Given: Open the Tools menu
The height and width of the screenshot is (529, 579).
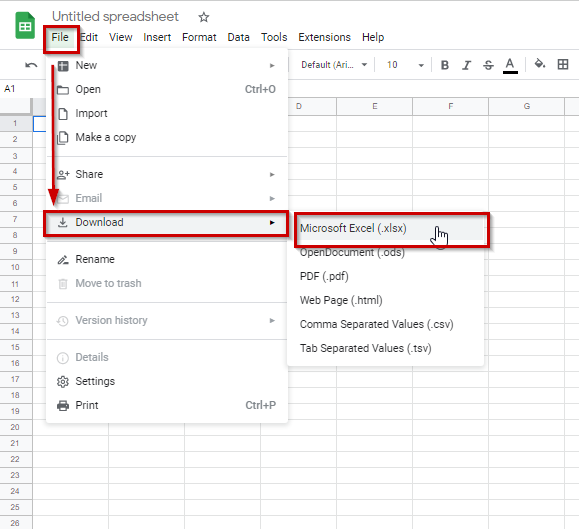Looking at the screenshot, I should tap(274, 37).
